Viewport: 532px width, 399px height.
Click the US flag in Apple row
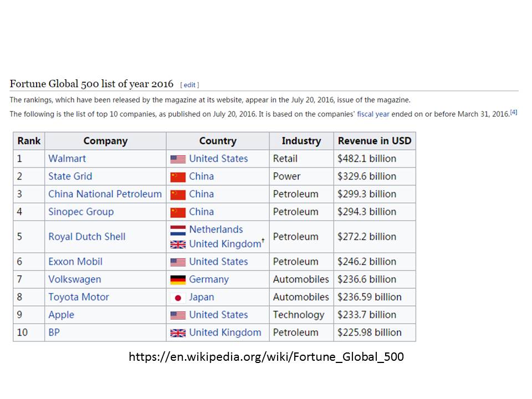(x=178, y=315)
